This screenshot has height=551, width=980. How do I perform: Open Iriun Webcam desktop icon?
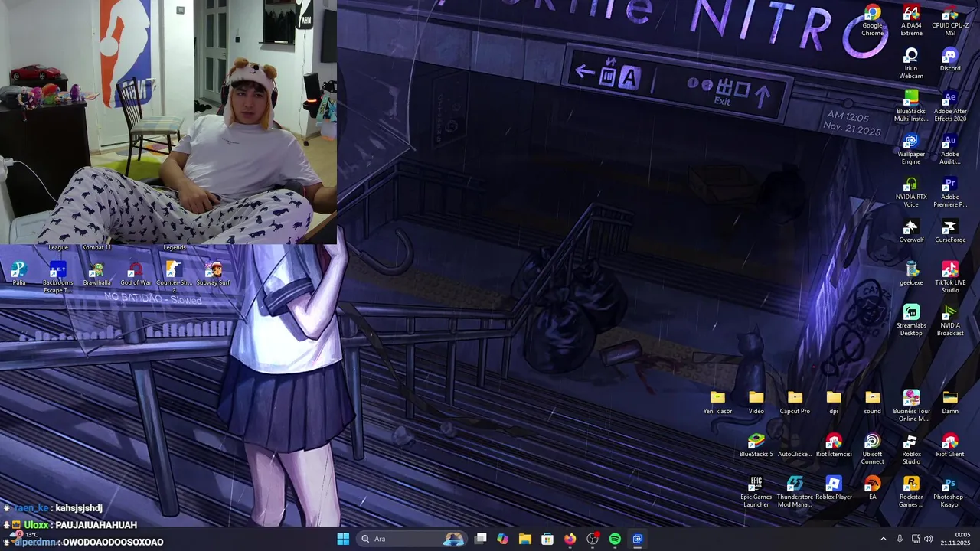click(x=911, y=64)
